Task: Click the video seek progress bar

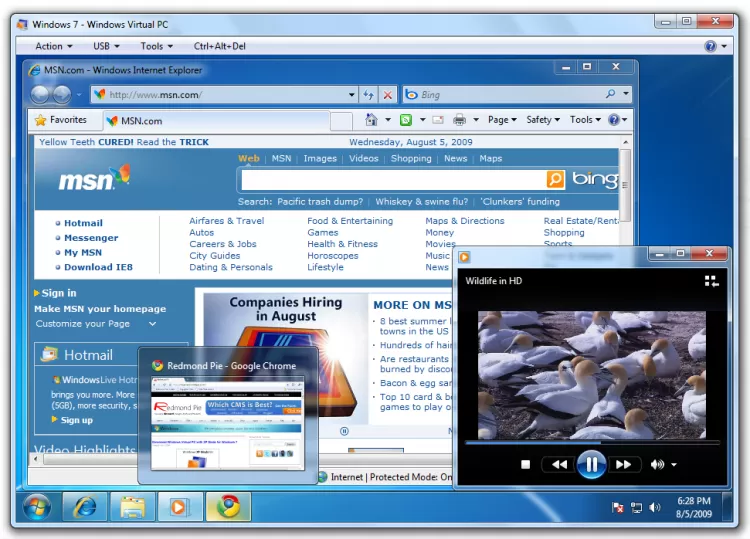Action: (592, 443)
